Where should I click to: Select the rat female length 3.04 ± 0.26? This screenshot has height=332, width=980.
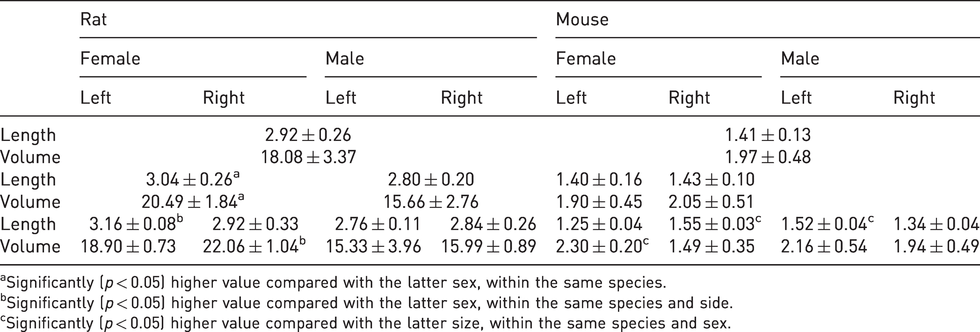193,179
